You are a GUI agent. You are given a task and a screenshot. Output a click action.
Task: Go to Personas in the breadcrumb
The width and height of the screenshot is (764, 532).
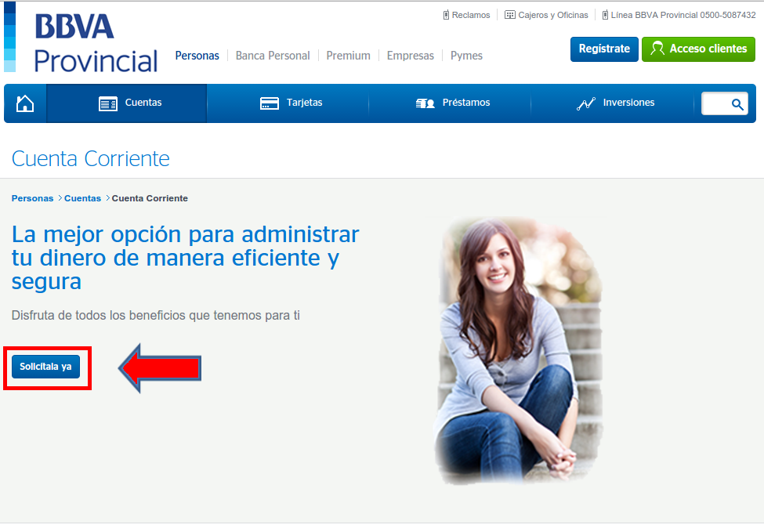(32, 198)
